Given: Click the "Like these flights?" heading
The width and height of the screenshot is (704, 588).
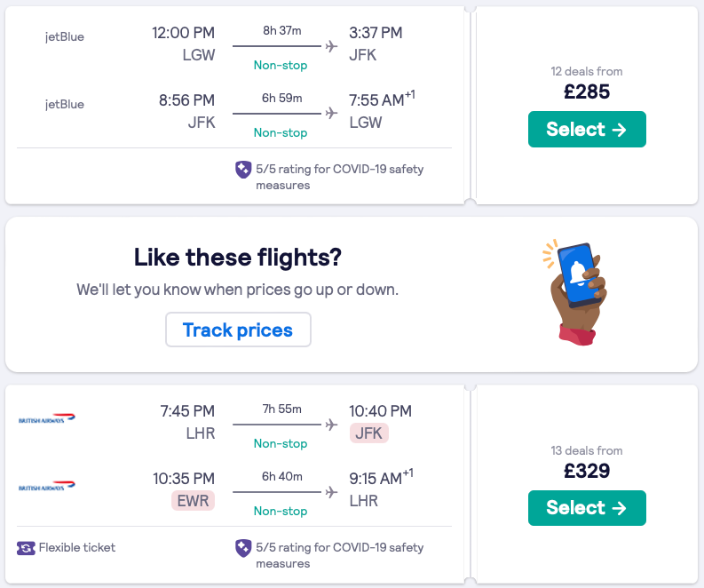Looking at the screenshot, I should 238,258.
